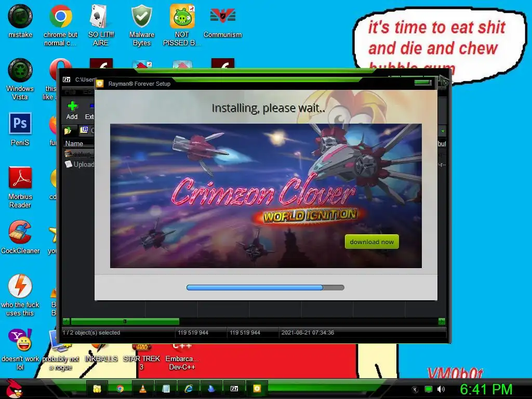Switch to 7-Zip taskbar button

[234, 389]
